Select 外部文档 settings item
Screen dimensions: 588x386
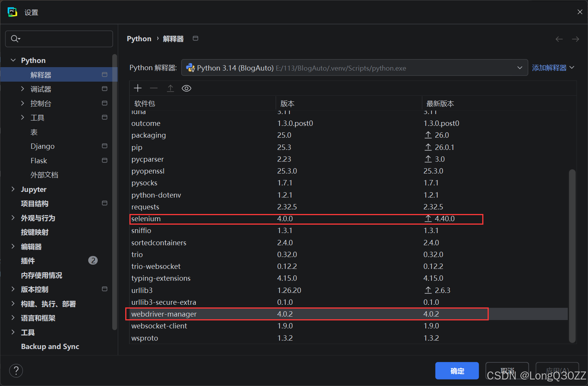44,175
